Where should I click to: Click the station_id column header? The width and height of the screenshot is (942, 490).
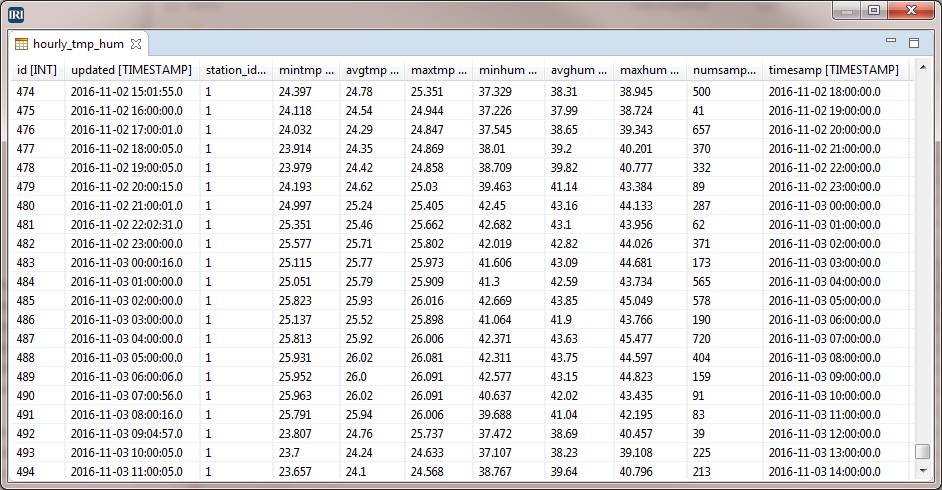pos(236,70)
